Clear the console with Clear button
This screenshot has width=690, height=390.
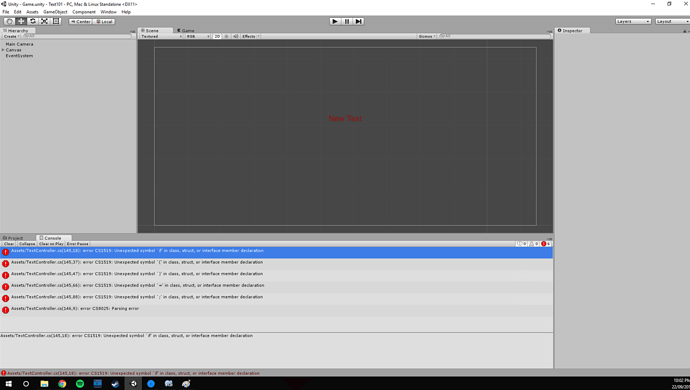pos(9,244)
